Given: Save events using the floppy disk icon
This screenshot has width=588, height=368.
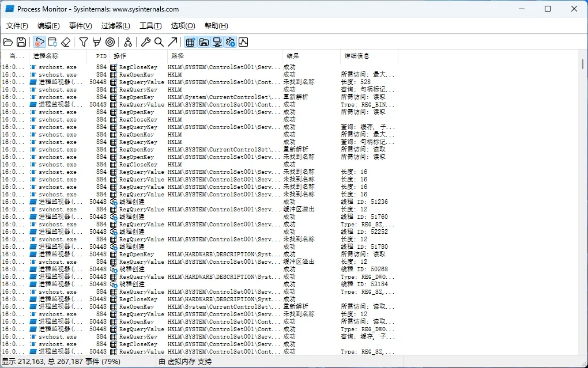Looking at the screenshot, I should point(21,42).
